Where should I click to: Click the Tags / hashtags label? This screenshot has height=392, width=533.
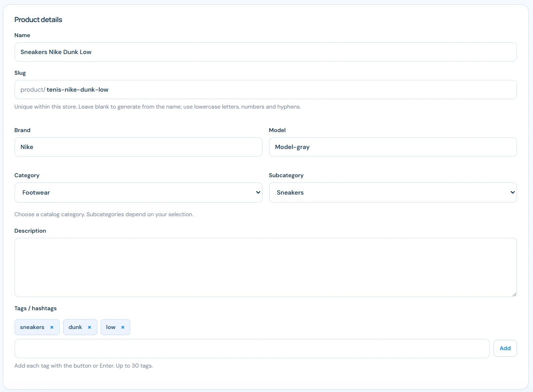click(35, 308)
